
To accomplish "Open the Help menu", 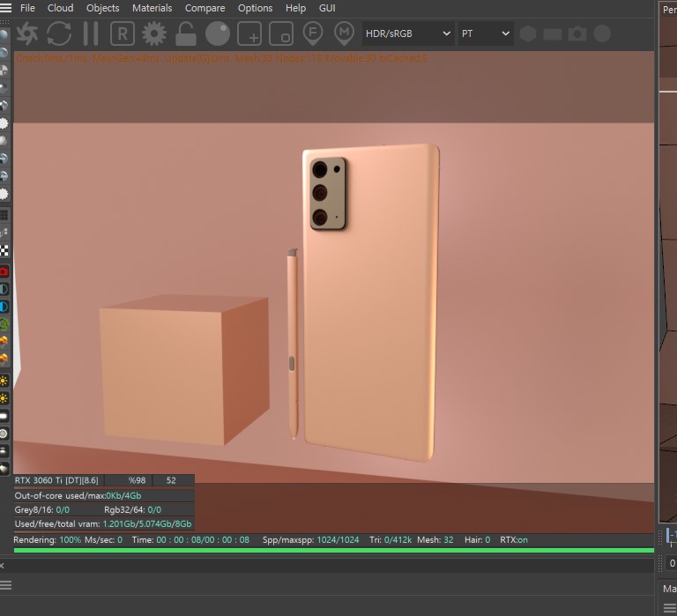I will coord(296,8).
